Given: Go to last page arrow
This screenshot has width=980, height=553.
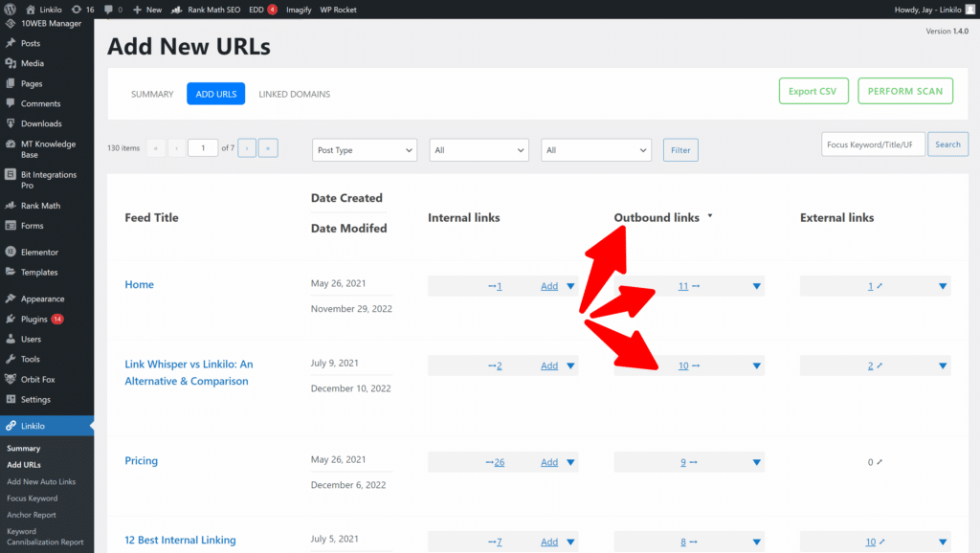Looking at the screenshot, I should coord(268,148).
